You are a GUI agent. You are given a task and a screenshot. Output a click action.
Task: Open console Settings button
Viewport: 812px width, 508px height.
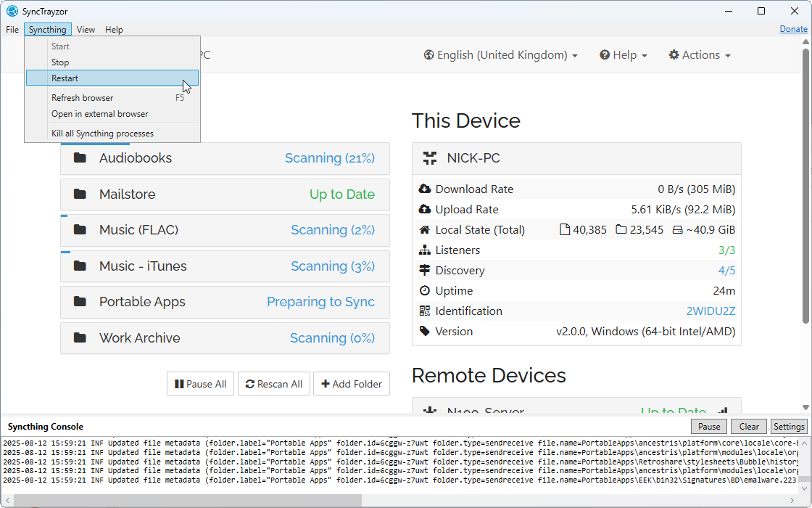coord(789,427)
